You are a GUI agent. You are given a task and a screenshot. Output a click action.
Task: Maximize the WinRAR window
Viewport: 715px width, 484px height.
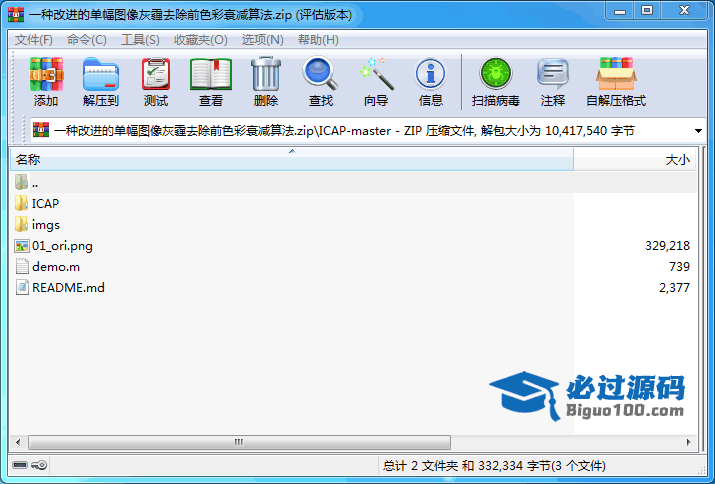click(647, 10)
